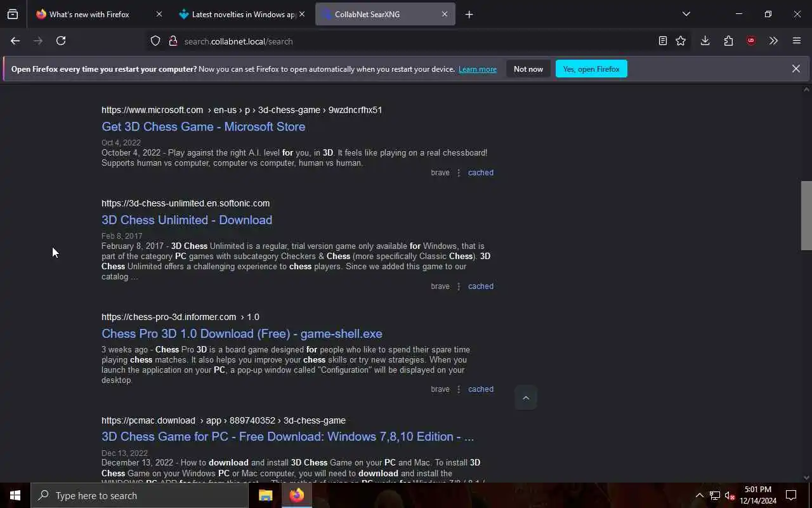Image resolution: width=812 pixels, height=508 pixels.
Task: Click the pcmac.download result URL
Action: (223, 420)
